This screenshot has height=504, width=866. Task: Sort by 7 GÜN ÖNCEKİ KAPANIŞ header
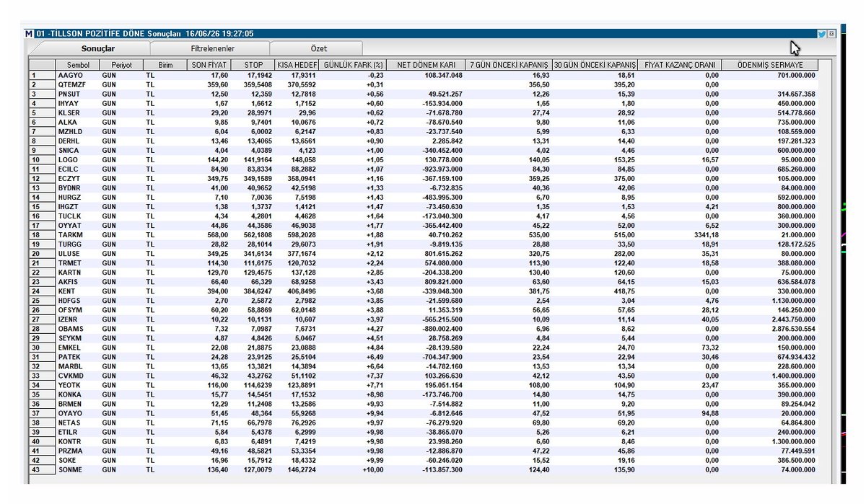pos(509,65)
